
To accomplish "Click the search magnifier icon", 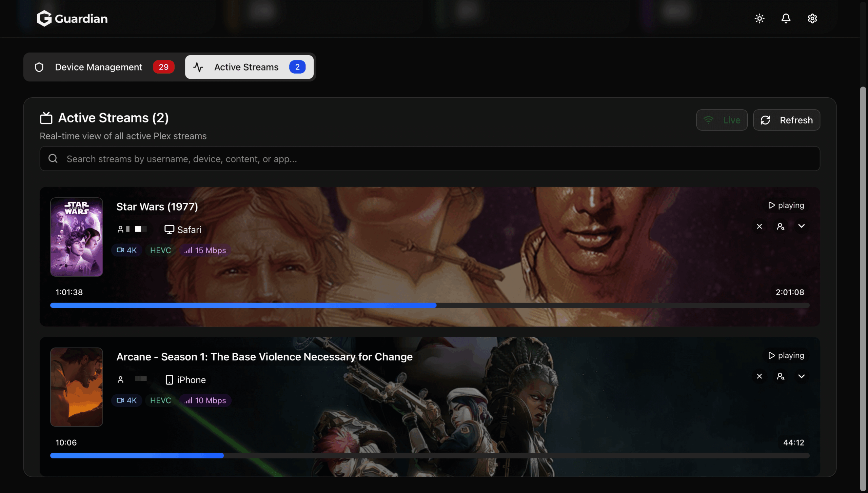I will coord(53,158).
